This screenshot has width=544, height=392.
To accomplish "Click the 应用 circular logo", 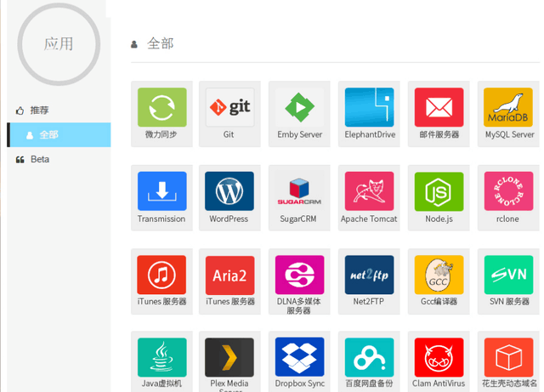I will 59,44.
